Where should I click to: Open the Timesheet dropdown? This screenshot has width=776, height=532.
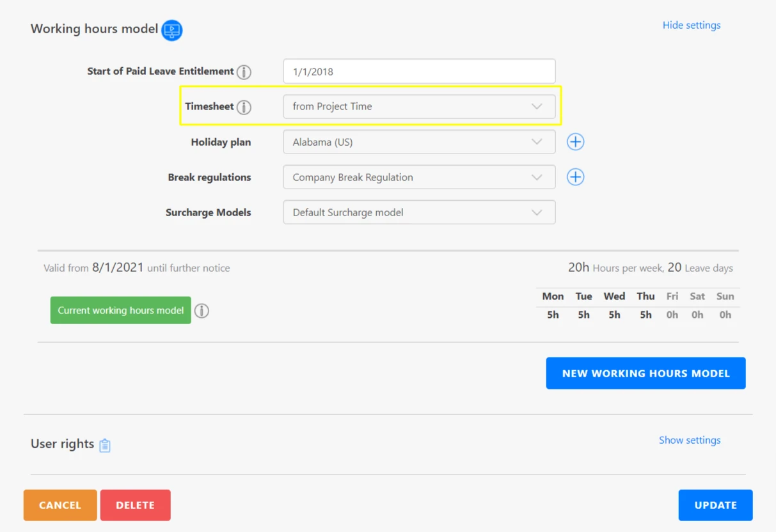(419, 107)
